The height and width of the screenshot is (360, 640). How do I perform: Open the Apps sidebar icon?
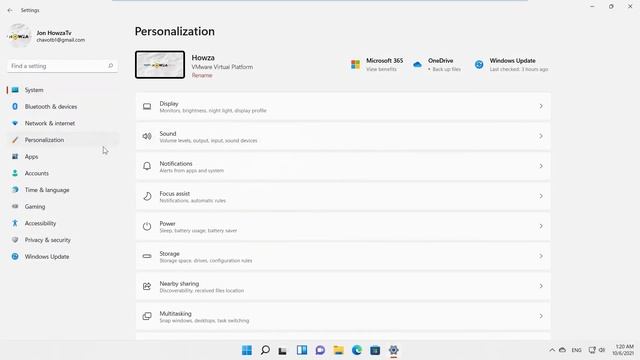point(15,157)
